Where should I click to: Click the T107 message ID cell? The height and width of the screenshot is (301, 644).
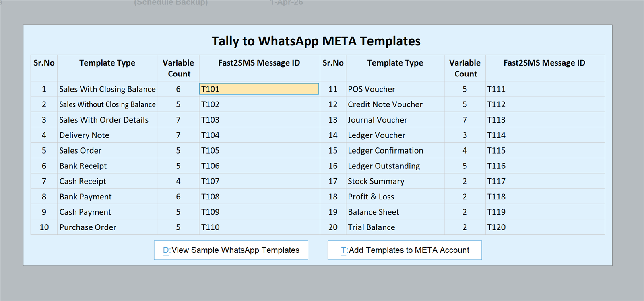point(259,181)
